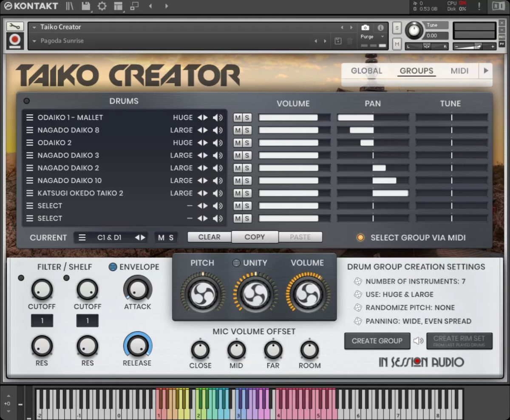Switch to the GLOBAL tab
The width and height of the screenshot is (510, 420).
[x=366, y=71]
